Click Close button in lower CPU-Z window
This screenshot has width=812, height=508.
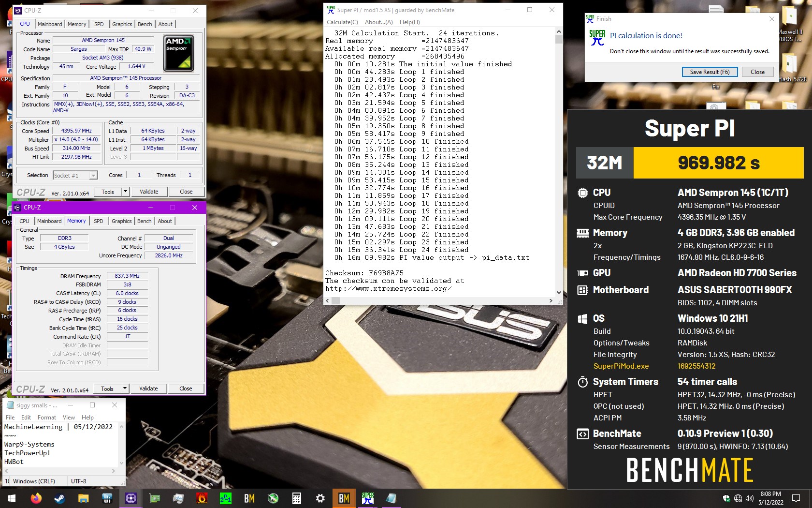tap(186, 388)
